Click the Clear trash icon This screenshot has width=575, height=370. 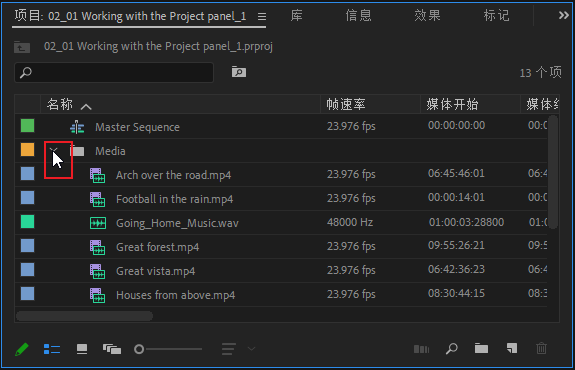pyautogui.click(x=542, y=348)
